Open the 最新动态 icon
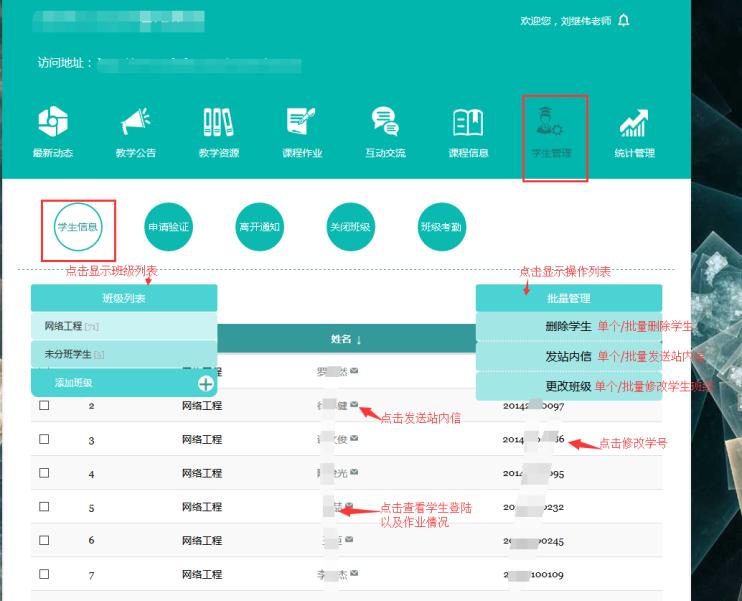 (x=52, y=124)
